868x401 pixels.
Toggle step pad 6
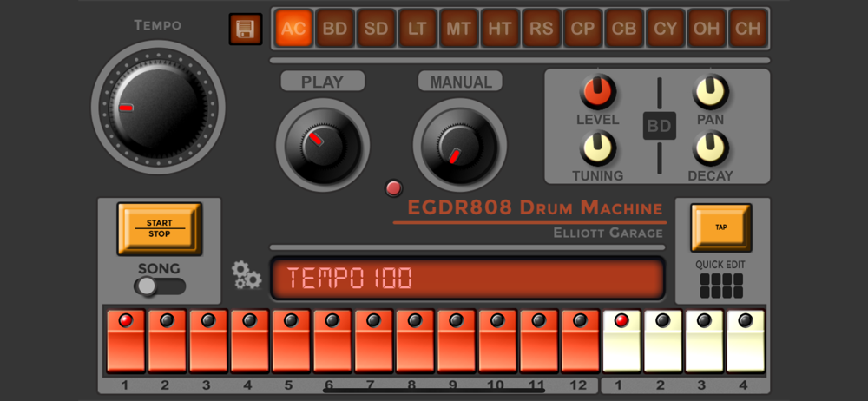[x=332, y=341]
